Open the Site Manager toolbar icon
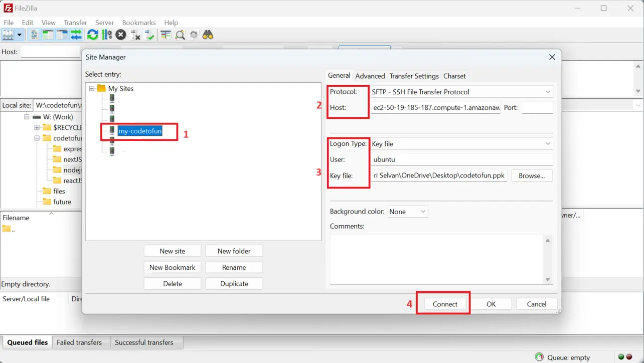 click(8, 35)
